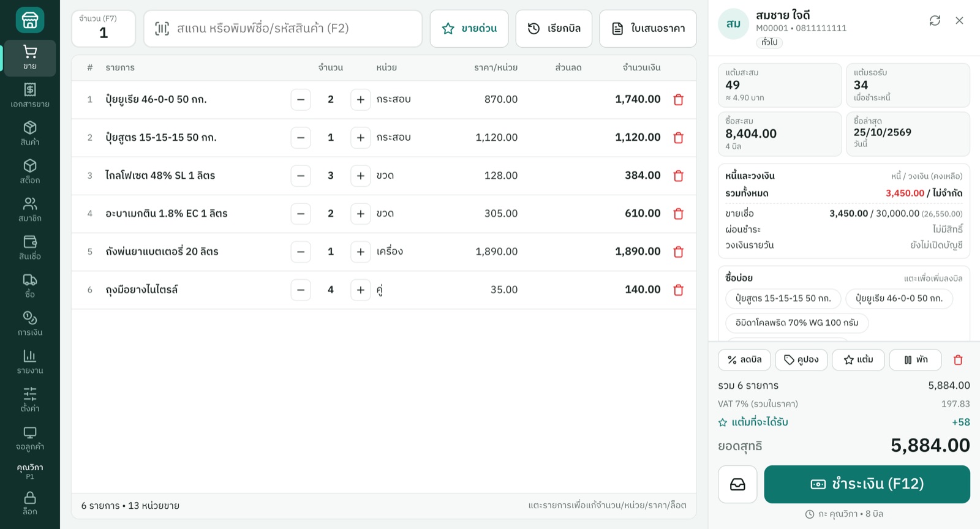This screenshot has width=980, height=529.
Task: Click the red trash icon to clear the bill
Action: (x=958, y=360)
